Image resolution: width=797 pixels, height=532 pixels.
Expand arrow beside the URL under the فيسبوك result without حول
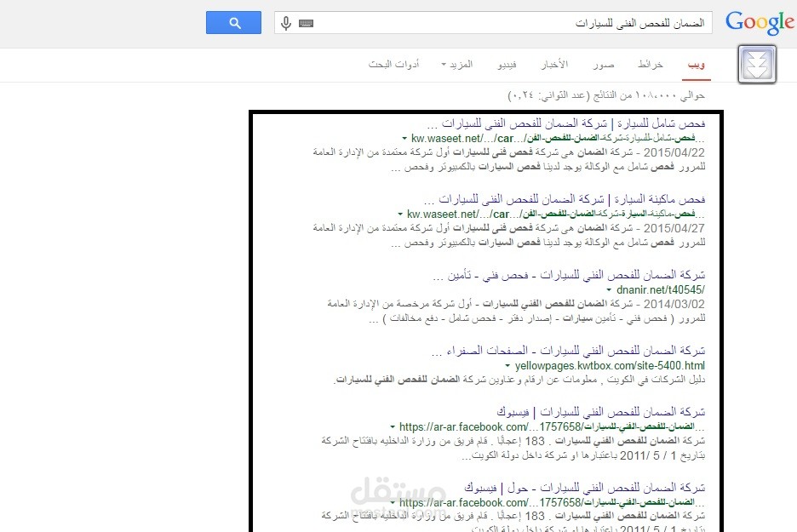tap(393, 426)
